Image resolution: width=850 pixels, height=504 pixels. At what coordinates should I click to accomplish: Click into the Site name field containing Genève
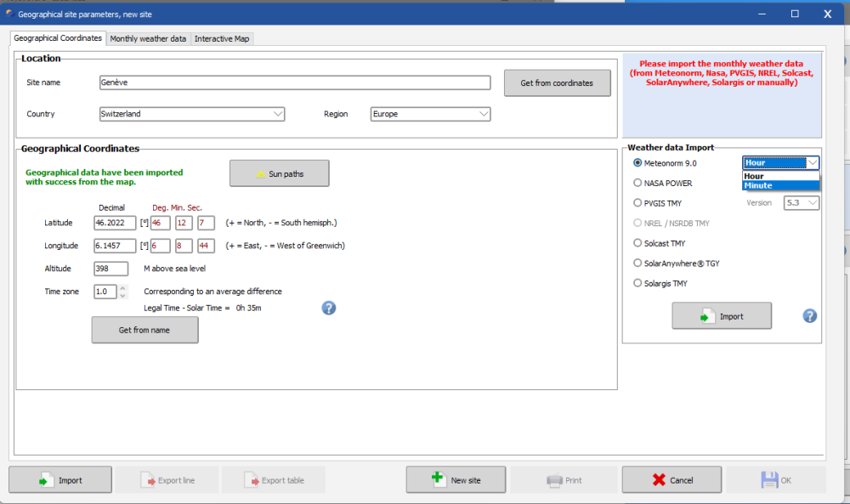tap(295, 82)
